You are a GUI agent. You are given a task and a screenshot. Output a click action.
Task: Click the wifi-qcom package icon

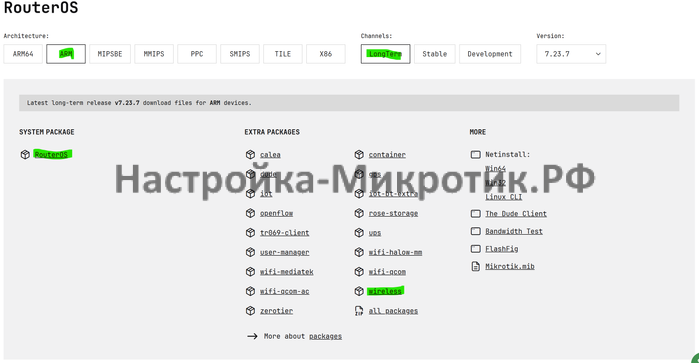tap(359, 272)
